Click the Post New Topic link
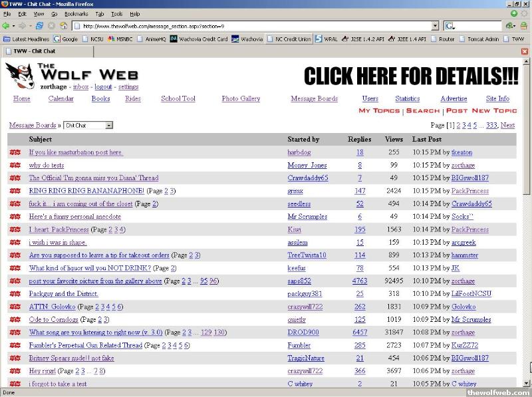The height and width of the screenshot is (397, 532). [x=481, y=111]
